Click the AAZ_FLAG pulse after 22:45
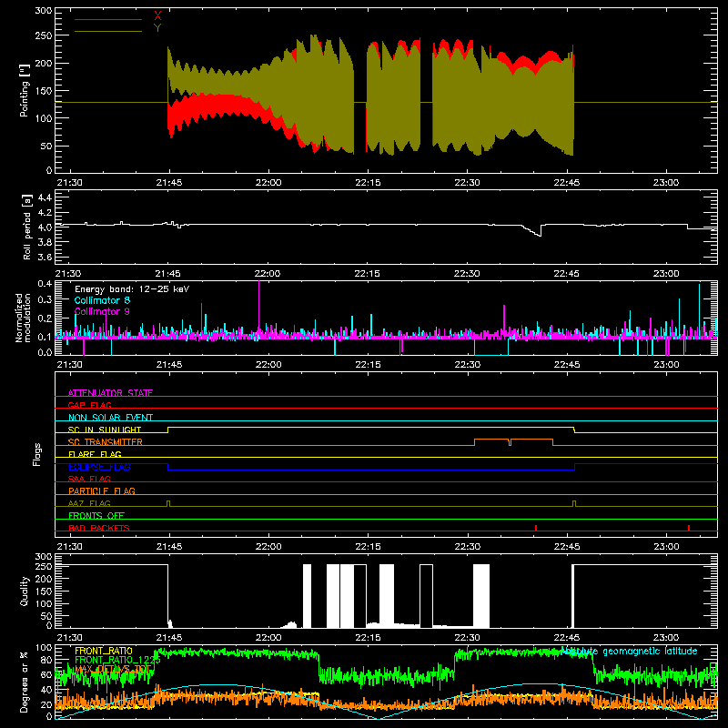Screen dimensions: 728x728 [574, 503]
